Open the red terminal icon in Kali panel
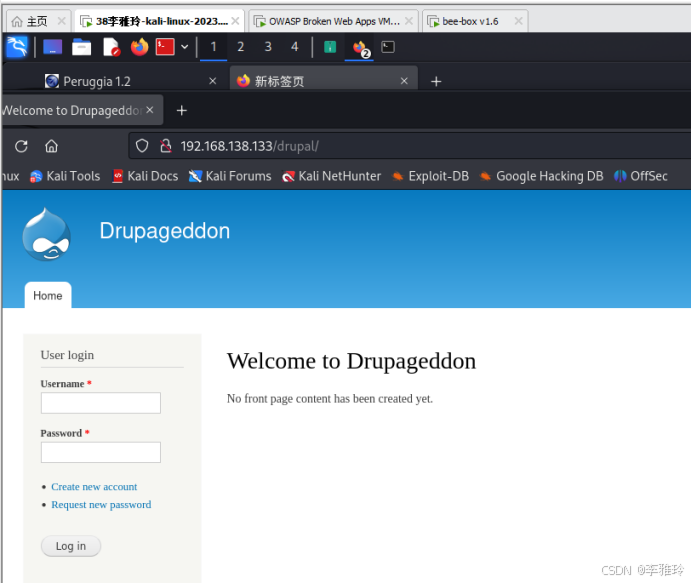 pyautogui.click(x=165, y=47)
